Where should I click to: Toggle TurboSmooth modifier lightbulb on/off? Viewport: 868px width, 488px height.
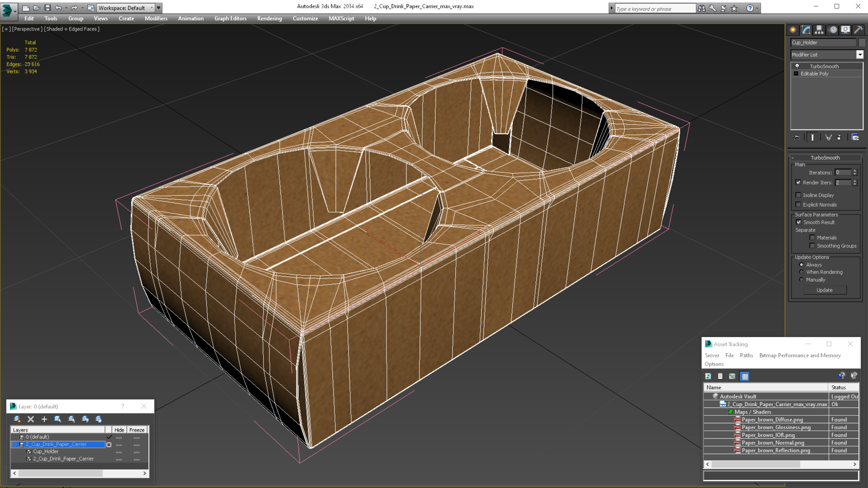797,66
